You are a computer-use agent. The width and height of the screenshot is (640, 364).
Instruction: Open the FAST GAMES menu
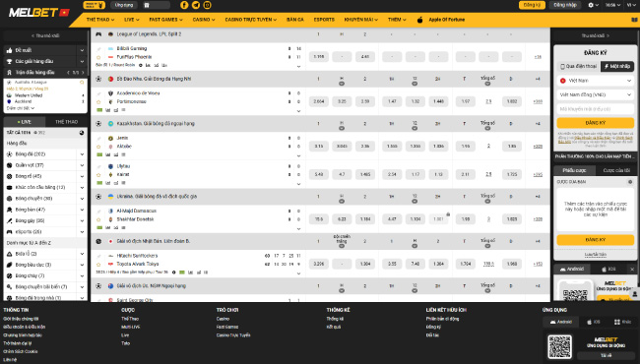coord(165,20)
